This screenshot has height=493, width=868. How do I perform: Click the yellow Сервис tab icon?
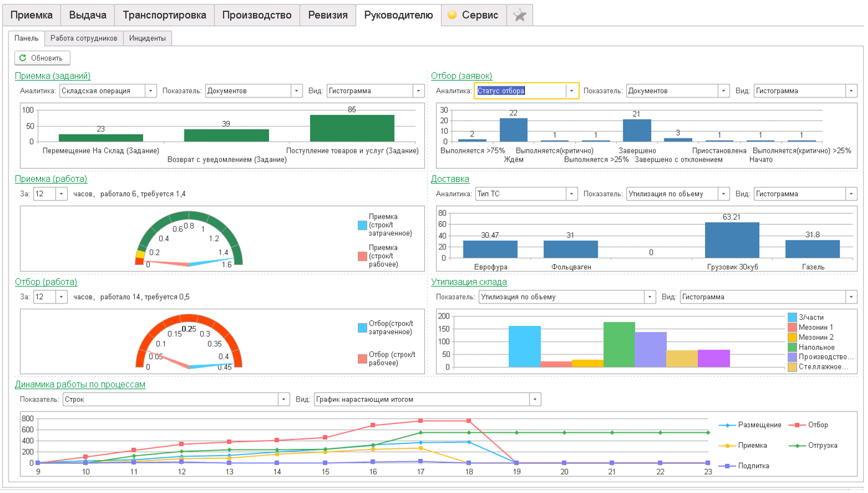pyautogui.click(x=452, y=16)
